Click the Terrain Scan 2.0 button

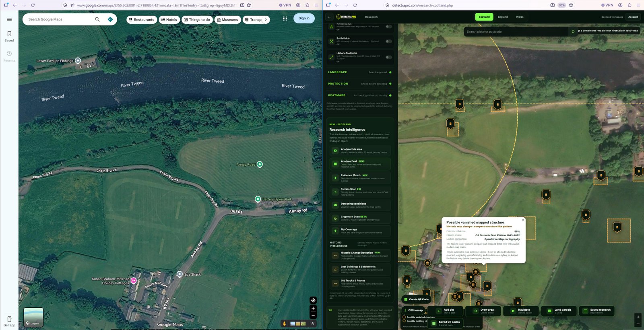(x=360, y=192)
